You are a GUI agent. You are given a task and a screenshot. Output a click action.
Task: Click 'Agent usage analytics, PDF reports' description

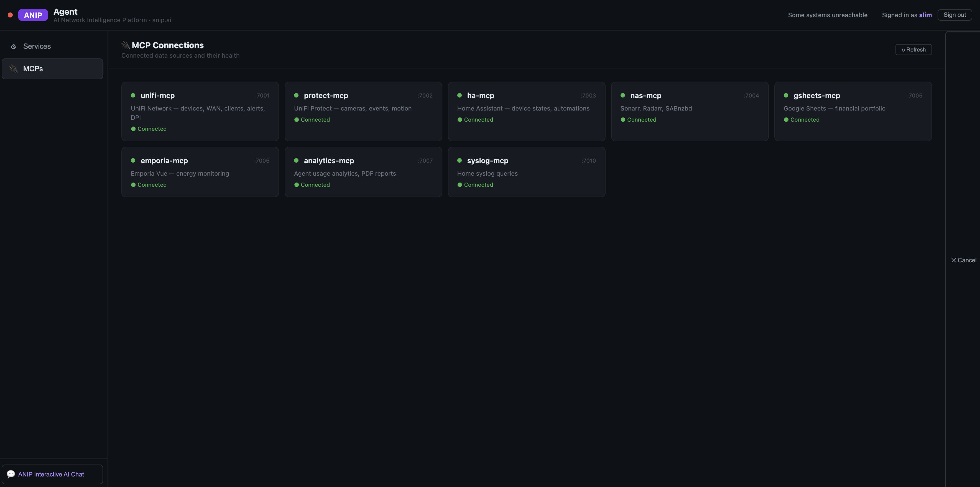pyautogui.click(x=345, y=173)
